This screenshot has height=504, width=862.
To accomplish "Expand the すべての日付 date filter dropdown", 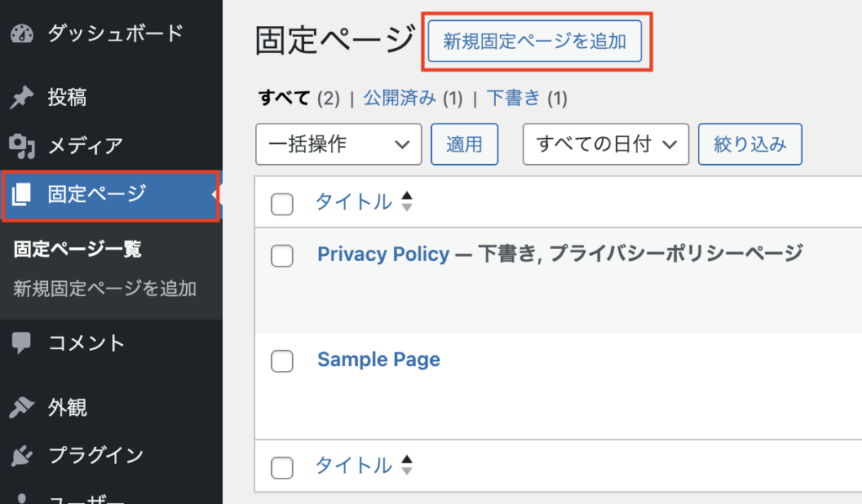I will coord(605,145).
